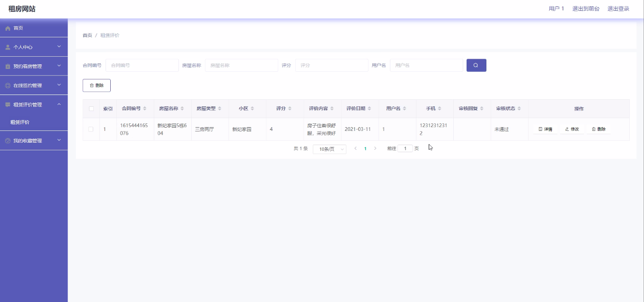The height and width of the screenshot is (302, 644).
Task: Expand the 个人中心 sidebar menu
Action: point(34,47)
